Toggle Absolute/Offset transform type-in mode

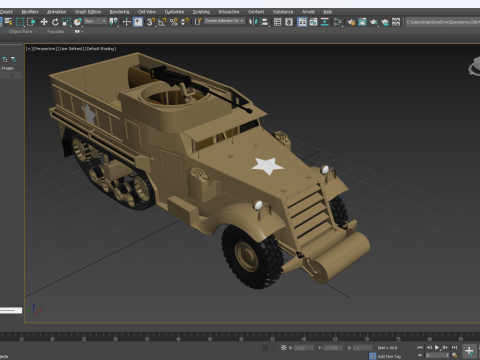[283, 347]
